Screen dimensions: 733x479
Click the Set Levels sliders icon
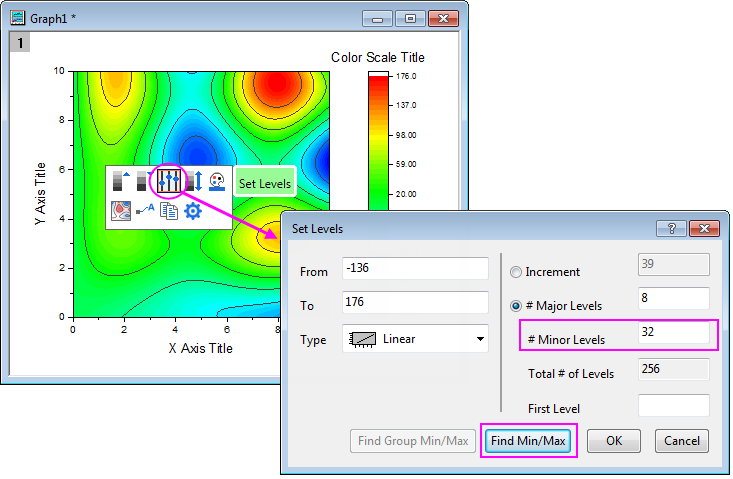(x=169, y=181)
